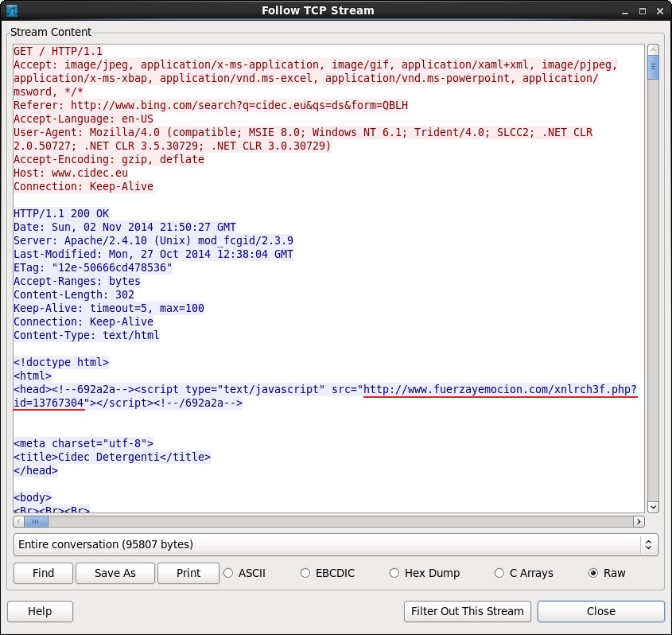Open Help for this dialog

tap(40, 611)
